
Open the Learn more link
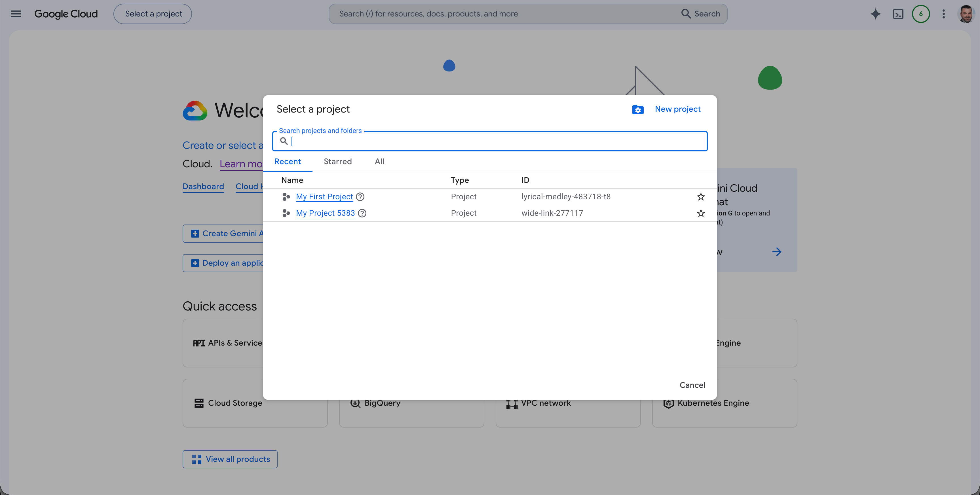[x=241, y=164]
